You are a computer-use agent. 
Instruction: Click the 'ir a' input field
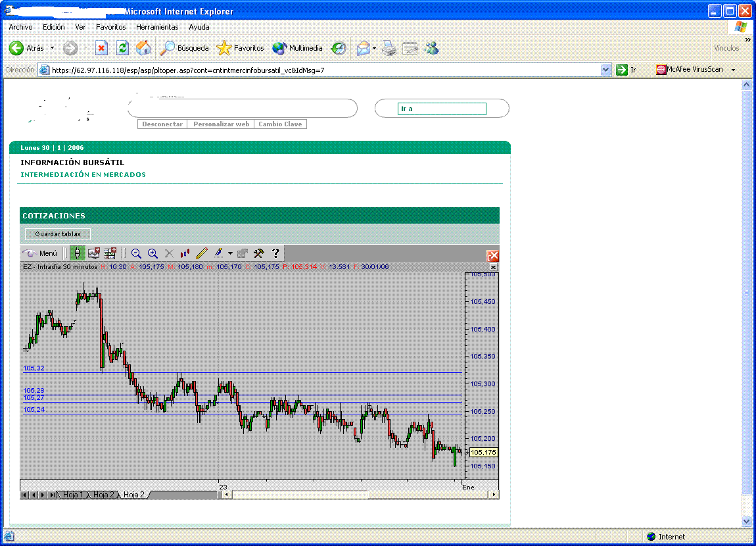coord(442,109)
